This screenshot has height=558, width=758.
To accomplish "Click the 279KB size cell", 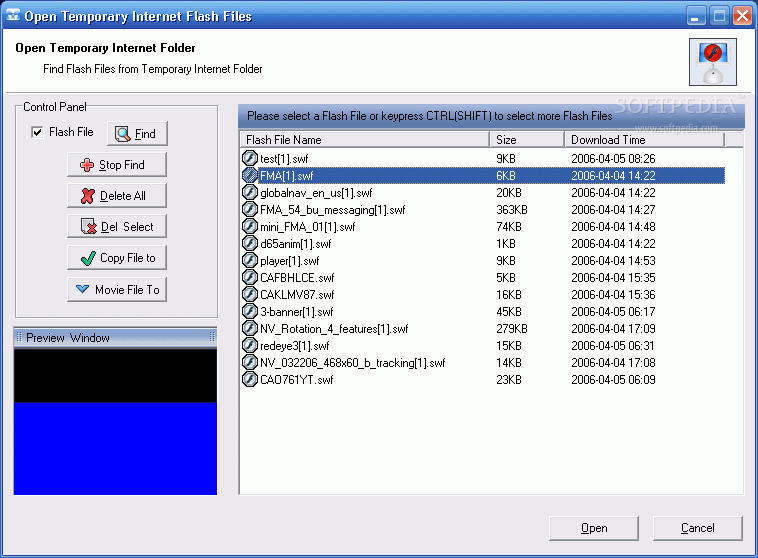I will (511, 329).
